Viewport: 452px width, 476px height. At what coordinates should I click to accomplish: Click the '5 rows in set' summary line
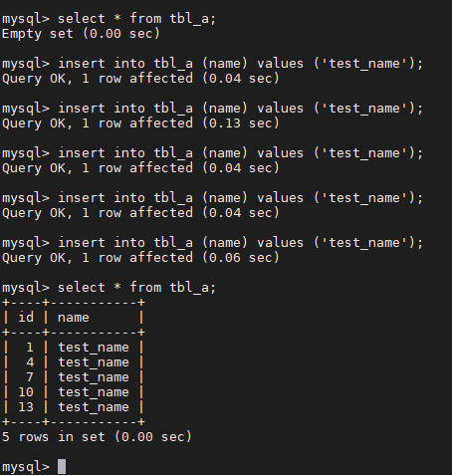(97, 437)
